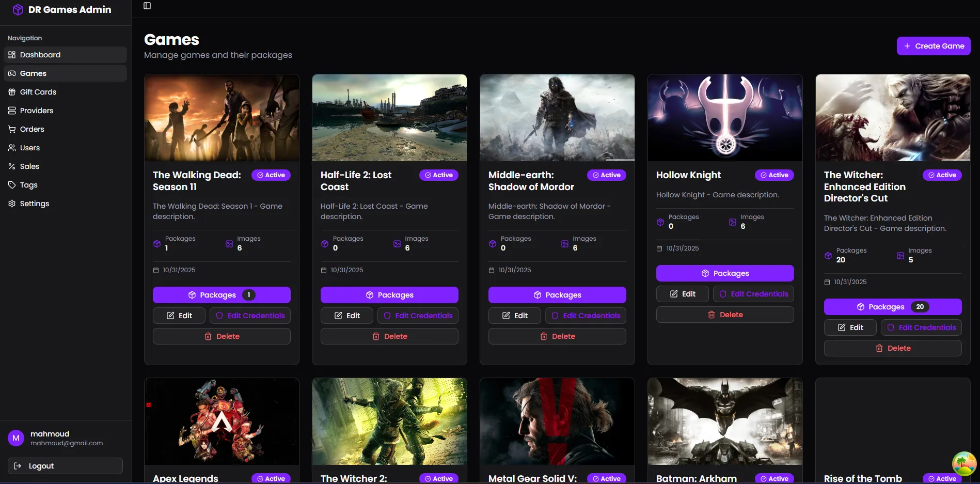This screenshot has width=980, height=484.
Task: Click the Shadow of Mordor cover image
Action: pyautogui.click(x=557, y=118)
